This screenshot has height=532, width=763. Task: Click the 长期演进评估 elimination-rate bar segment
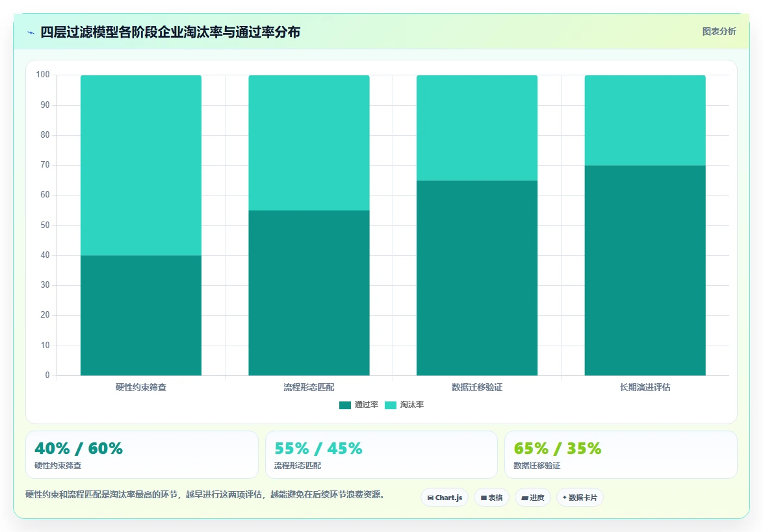click(x=645, y=121)
